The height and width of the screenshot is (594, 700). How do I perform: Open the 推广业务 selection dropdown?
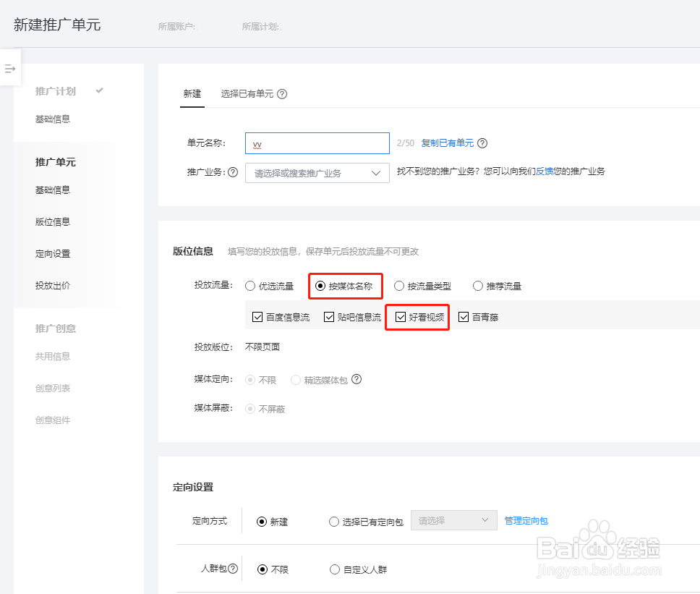click(x=317, y=173)
